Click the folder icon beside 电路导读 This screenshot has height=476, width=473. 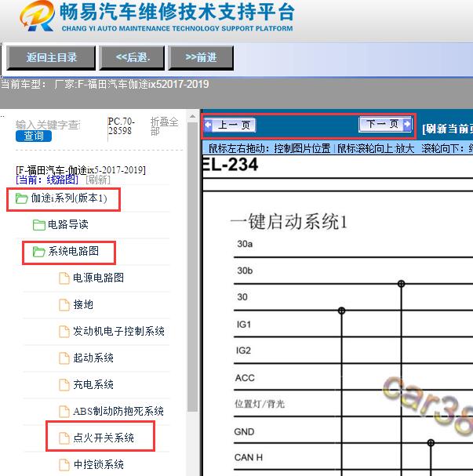(39, 225)
